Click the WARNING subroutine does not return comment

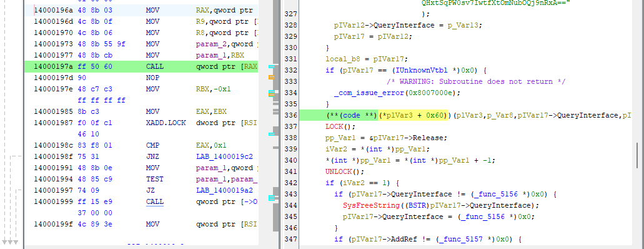(x=476, y=81)
